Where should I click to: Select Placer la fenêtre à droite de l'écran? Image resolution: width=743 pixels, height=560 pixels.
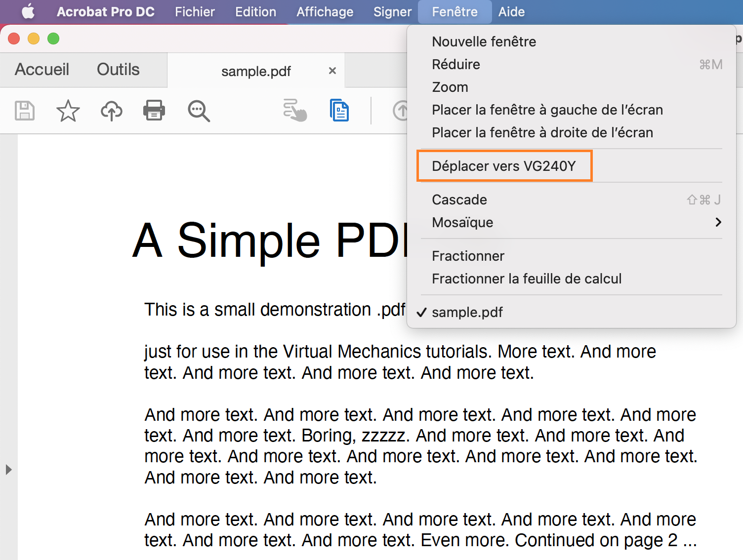pos(572,132)
